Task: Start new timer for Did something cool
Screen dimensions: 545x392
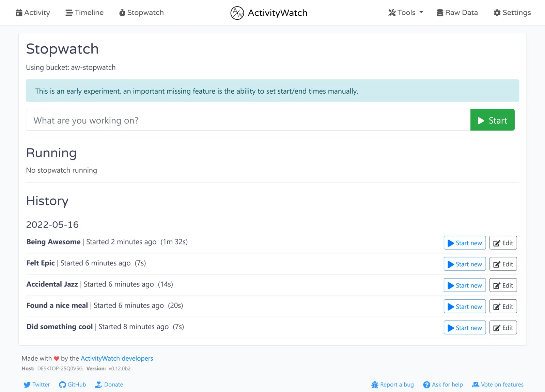Action: point(465,327)
